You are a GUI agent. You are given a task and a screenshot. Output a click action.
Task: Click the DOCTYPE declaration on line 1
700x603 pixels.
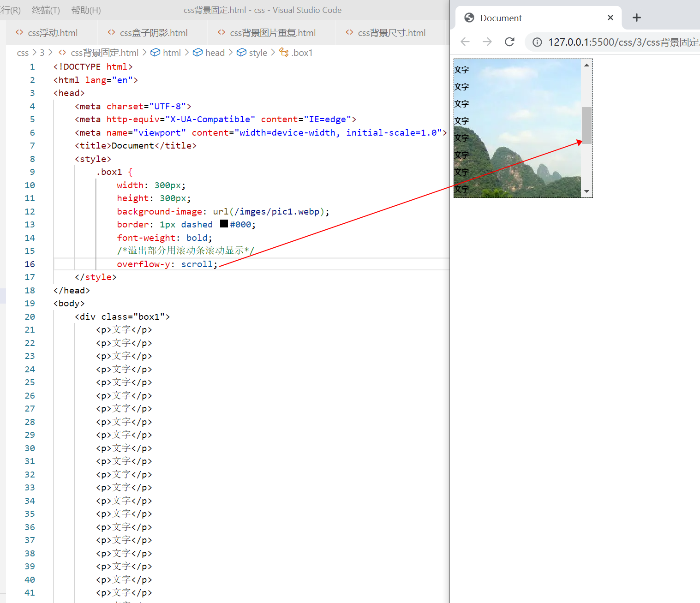(93, 67)
